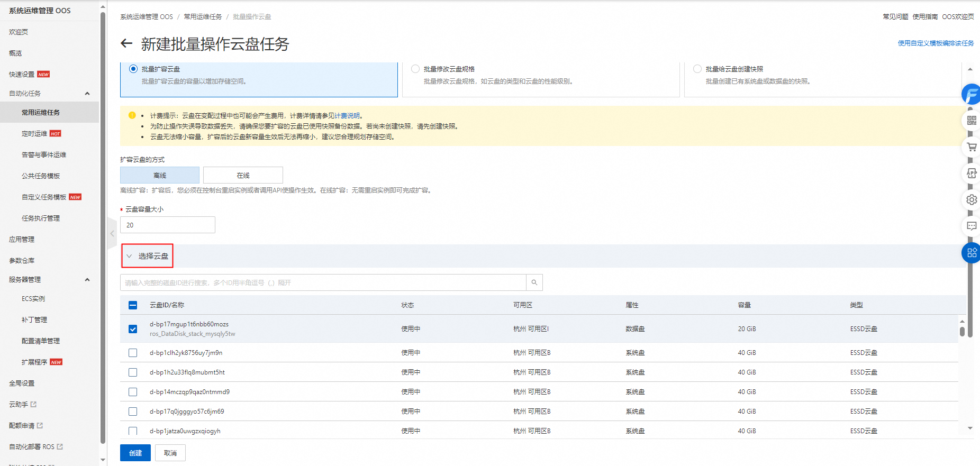Uncheck disk d-bp17mgup1t6nbb60mozs
980x466 pixels.
pyautogui.click(x=133, y=329)
